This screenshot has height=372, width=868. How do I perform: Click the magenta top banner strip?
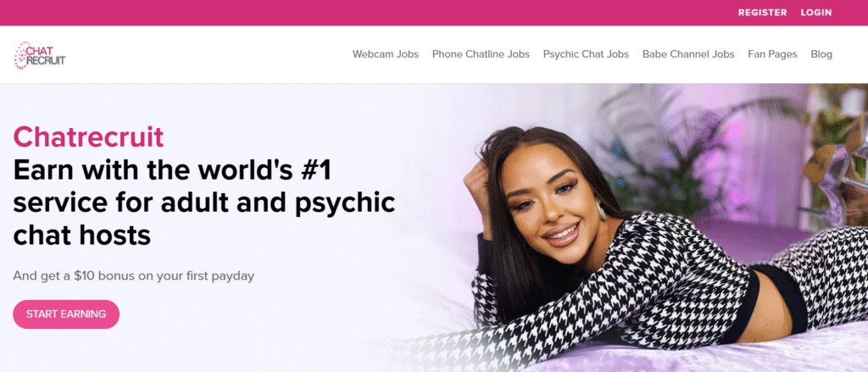[434, 13]
